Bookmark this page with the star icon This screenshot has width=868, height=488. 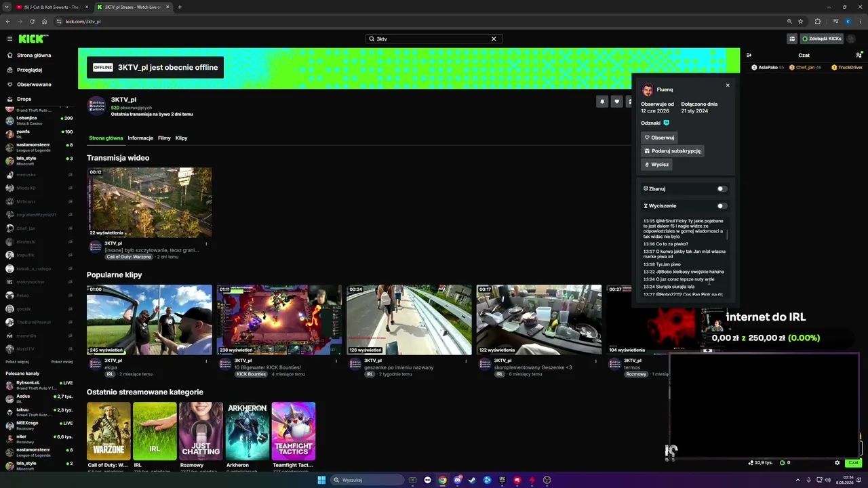pos(801,22)
